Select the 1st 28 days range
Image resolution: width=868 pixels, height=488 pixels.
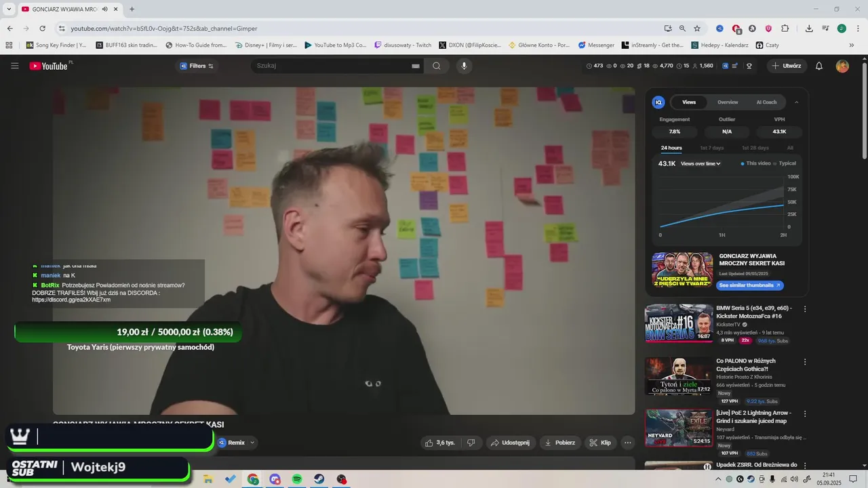755,148
